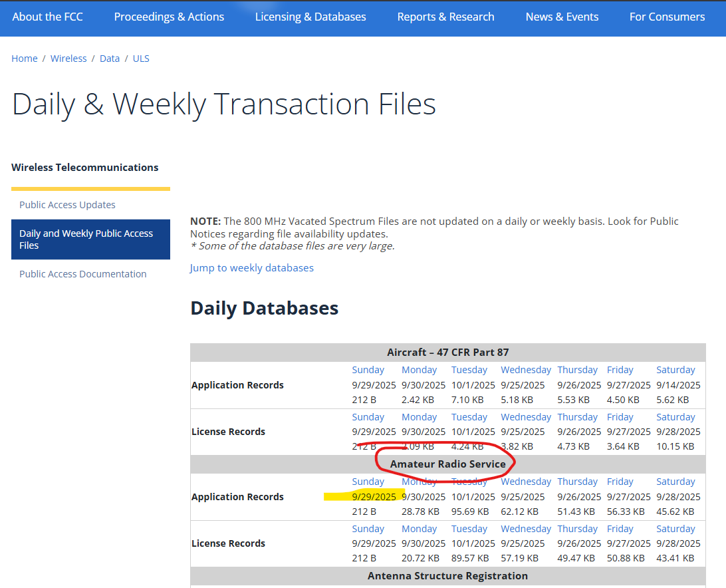This screenshot has width=726, height=588.
Task: Open the About the FCC menu
Action: [47, 17]
